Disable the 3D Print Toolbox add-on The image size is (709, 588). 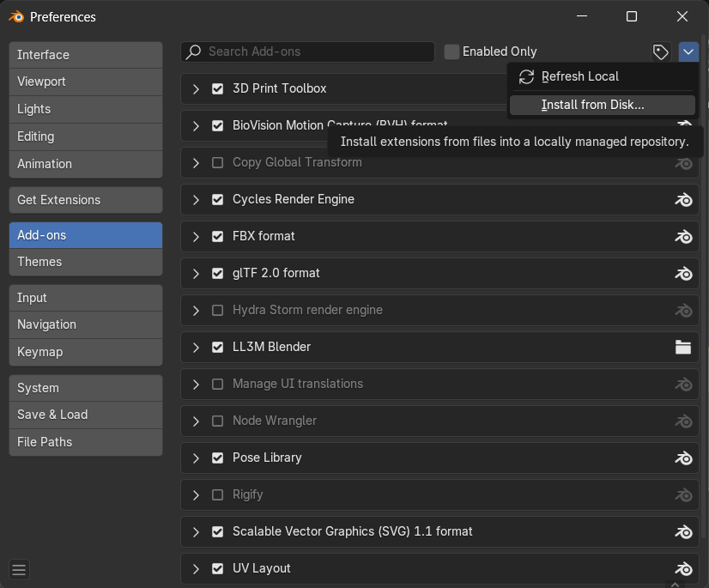[x=217, y=88]
